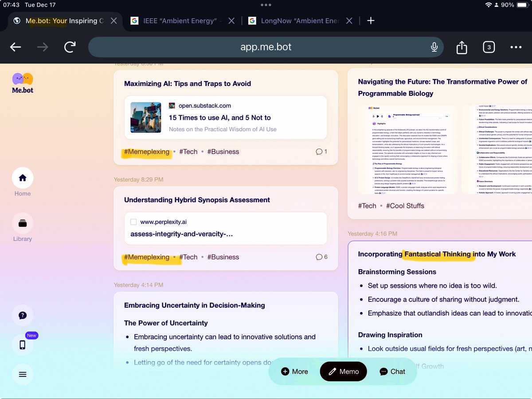Image resolution: width=532 pixels, height=399 pixels.
Task: Click #Memeplexing tag on Maximizing AI card
Action: [x=147, y=152]
